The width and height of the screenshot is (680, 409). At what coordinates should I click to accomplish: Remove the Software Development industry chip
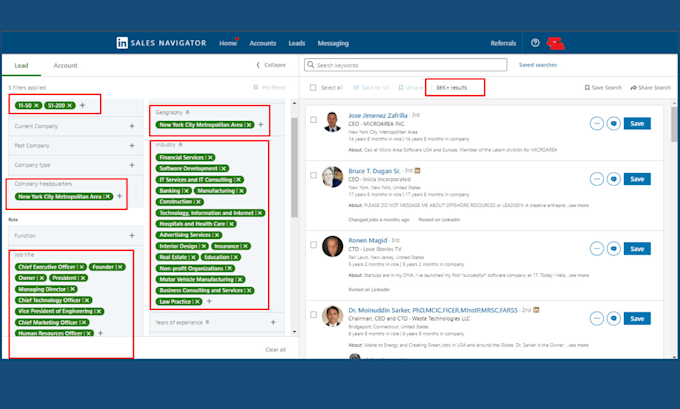(224, 169)
